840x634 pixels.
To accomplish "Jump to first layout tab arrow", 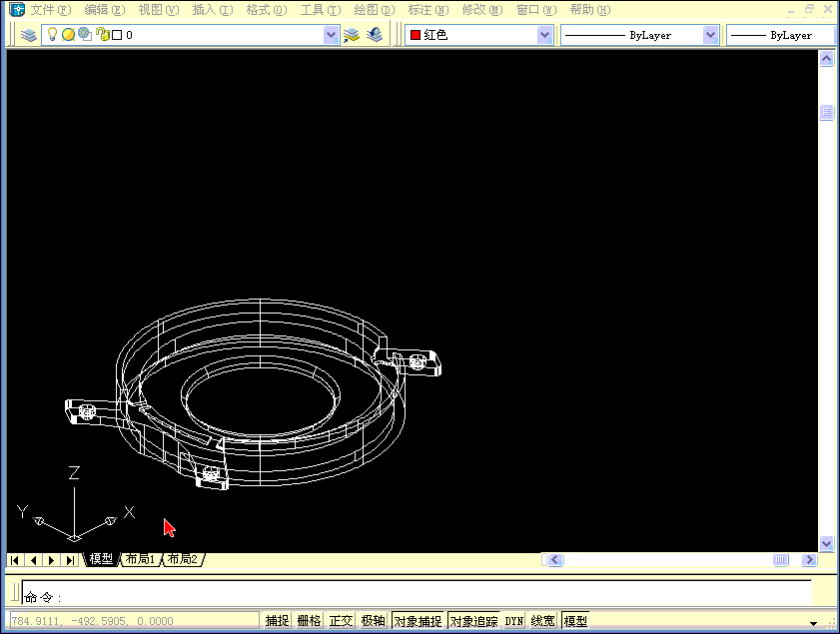I will tap(14, 560).
